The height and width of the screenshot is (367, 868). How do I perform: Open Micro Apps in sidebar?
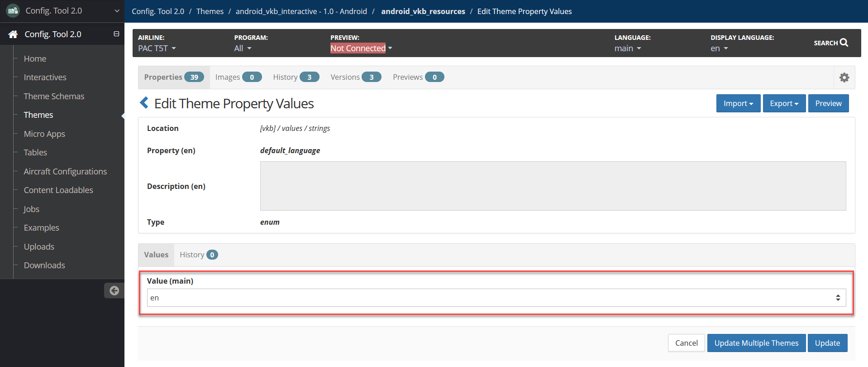point(44,134)
